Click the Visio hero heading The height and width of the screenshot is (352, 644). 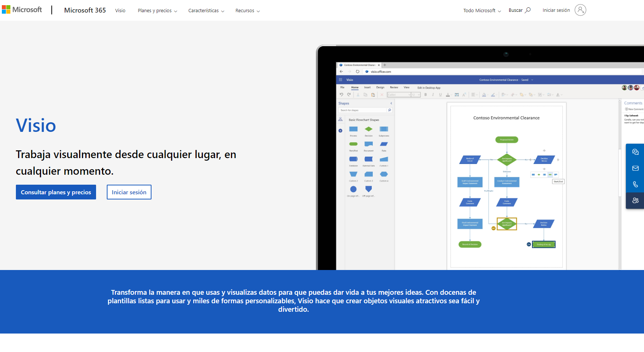tap(36, 126)
